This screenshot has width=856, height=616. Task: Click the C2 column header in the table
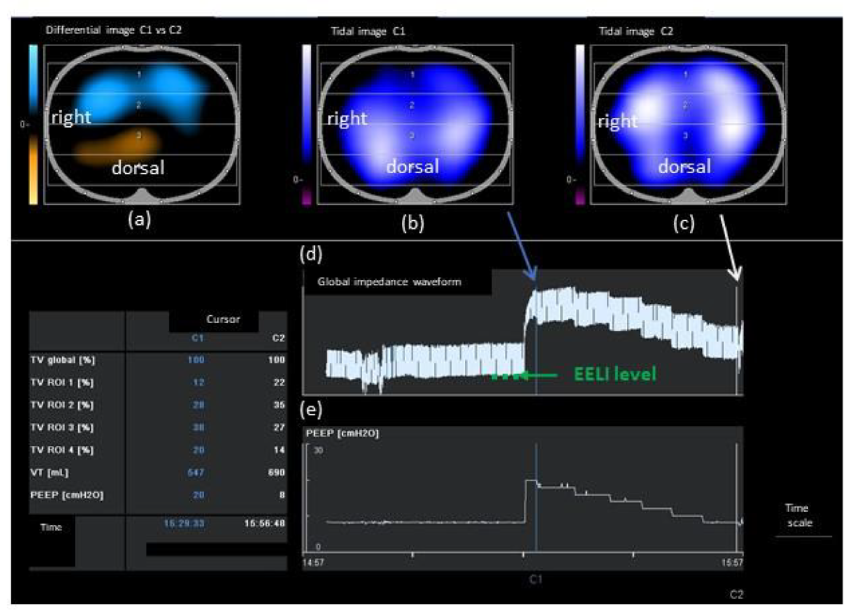278,338
